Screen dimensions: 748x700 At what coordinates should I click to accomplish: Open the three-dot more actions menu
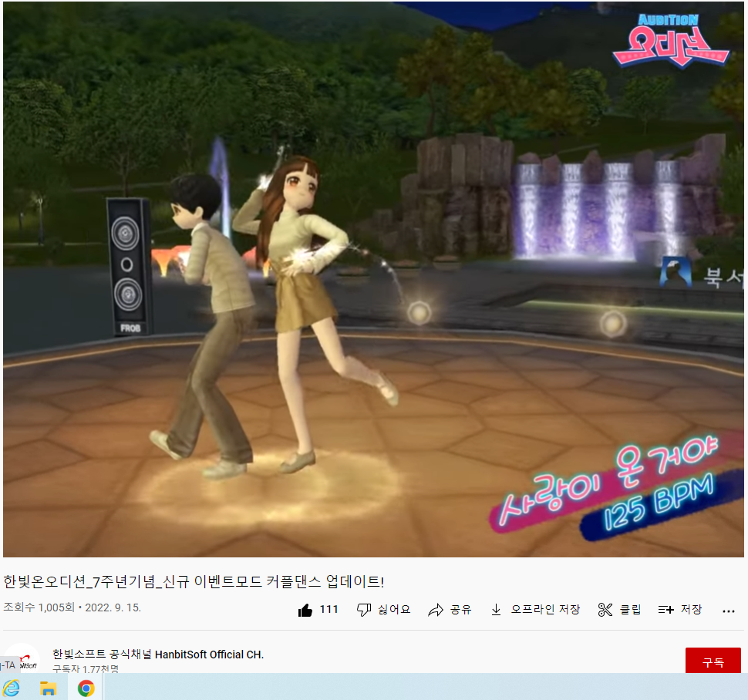[x=729, y=611]
